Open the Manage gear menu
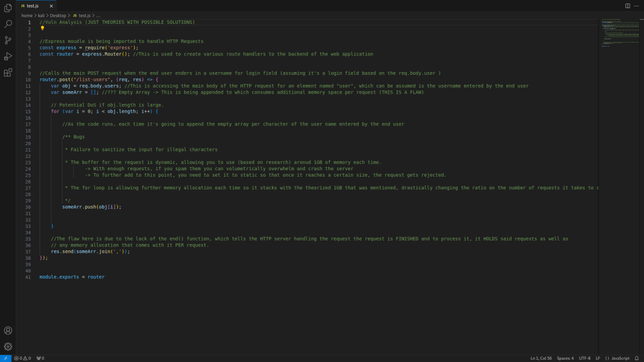The width and height of the screenshot is (644, 362). coord(8,347)
